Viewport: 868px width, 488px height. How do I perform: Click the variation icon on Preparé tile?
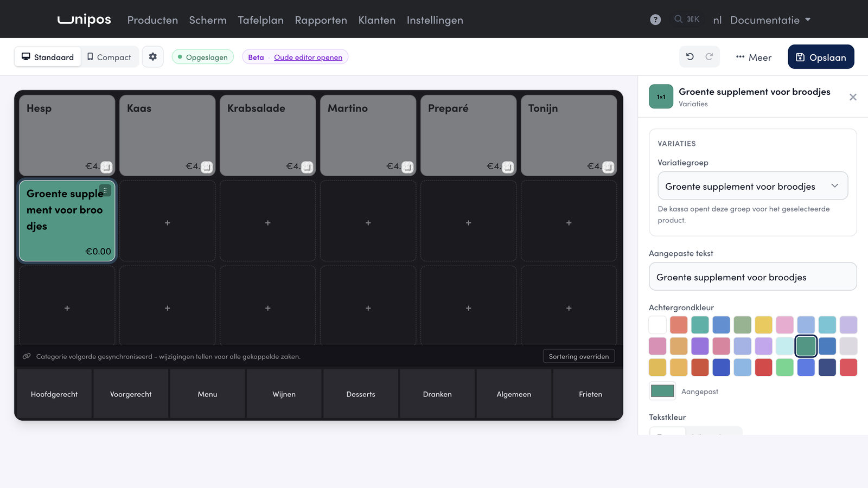[508, 167]
